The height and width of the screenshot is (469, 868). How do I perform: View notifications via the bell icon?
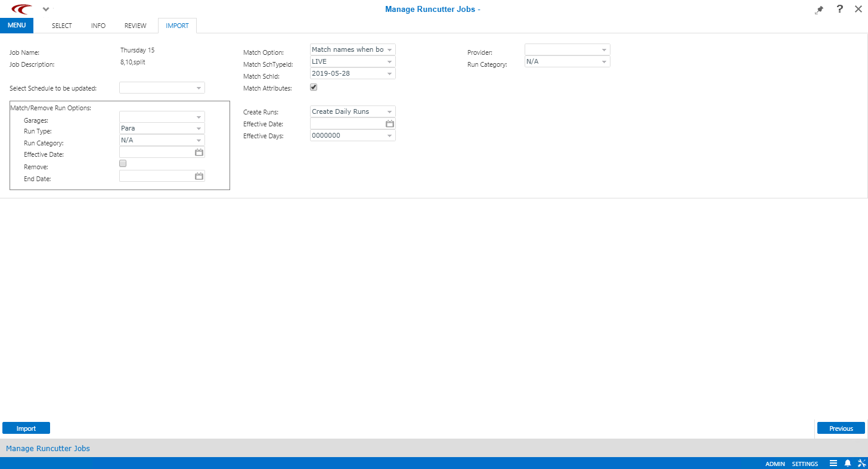(848, 463)
